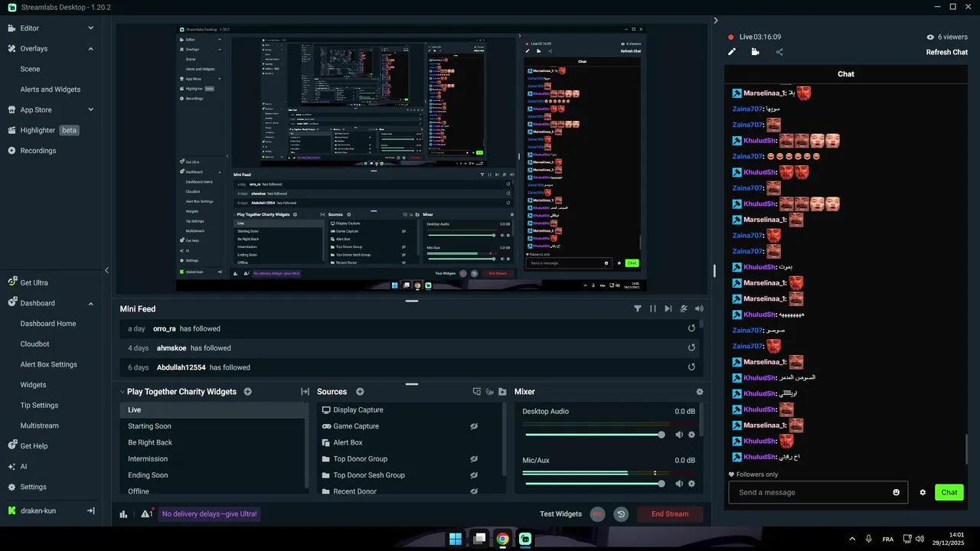Open performance stats bar-chart icon
This screenshot has width=980, height=551.
[124, 514]
